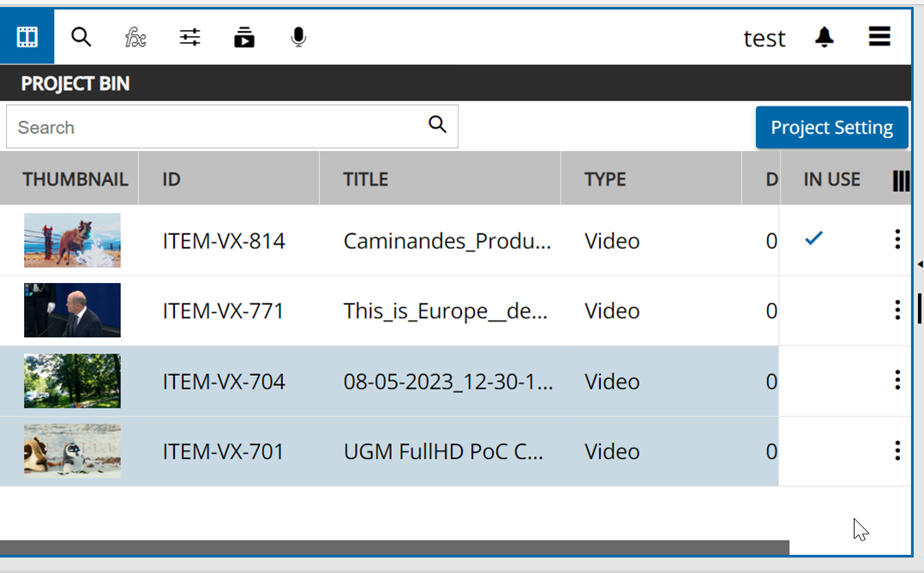Open the fx effects panel

(135, 37)
